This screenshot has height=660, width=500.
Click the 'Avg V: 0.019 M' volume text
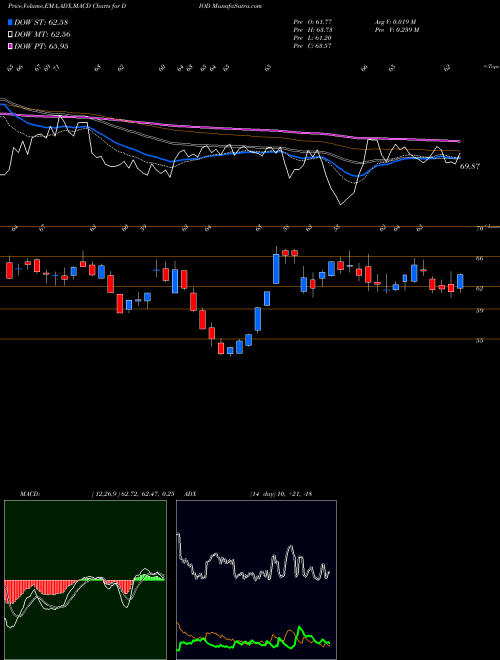(x=395, y=21)
